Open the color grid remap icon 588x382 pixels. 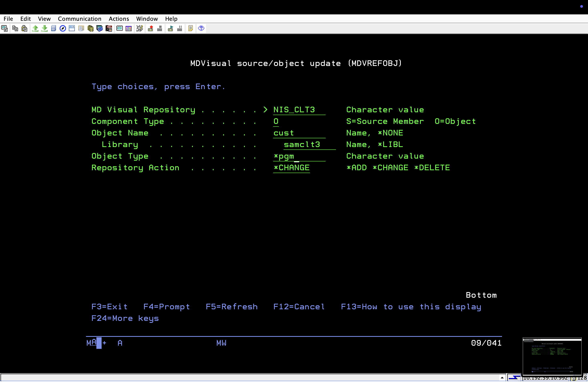129,28
